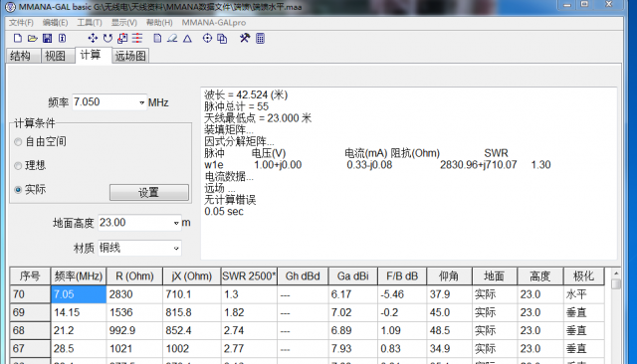The height and width of the screenshot is (364, 637).
Task: Click the 7.93 Ga dBi cell
Action: click(x=352, y=348)
